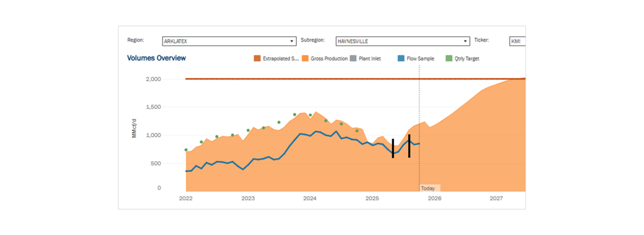Click the dark orange Extrapolated legend swatch
The height and width of the screenshot is (235, 644).
pos(257,58)
